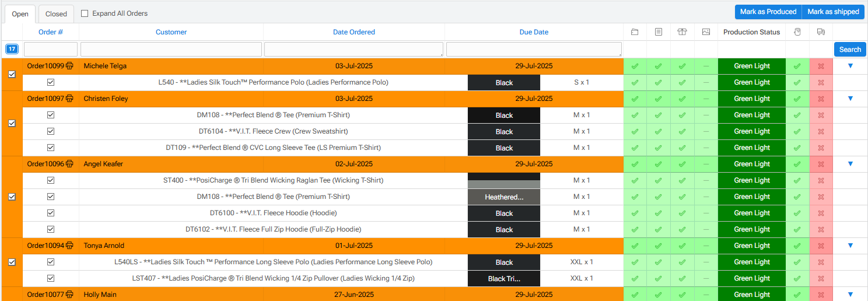This screenshot has width=868, height=301.
Task: Switch to the Closed tab
Action: click(56, 14)
